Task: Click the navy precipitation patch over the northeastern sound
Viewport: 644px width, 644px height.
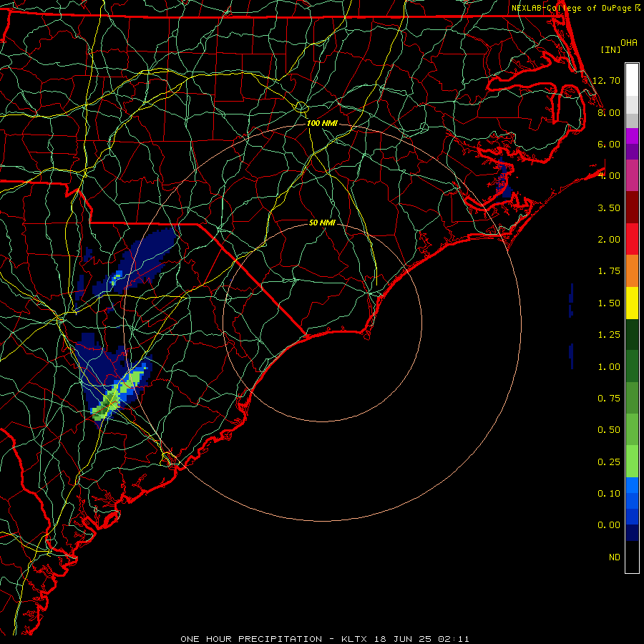Action: 504,179
